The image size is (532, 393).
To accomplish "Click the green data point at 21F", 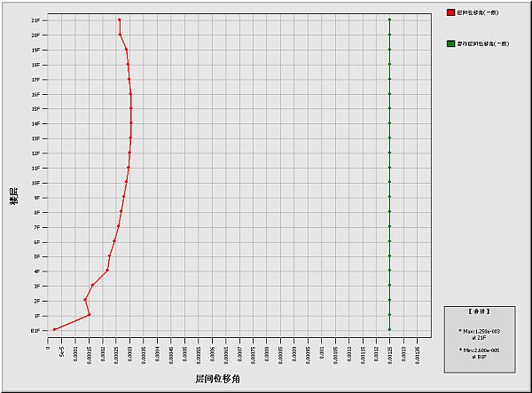I will [x=389, y=20].
